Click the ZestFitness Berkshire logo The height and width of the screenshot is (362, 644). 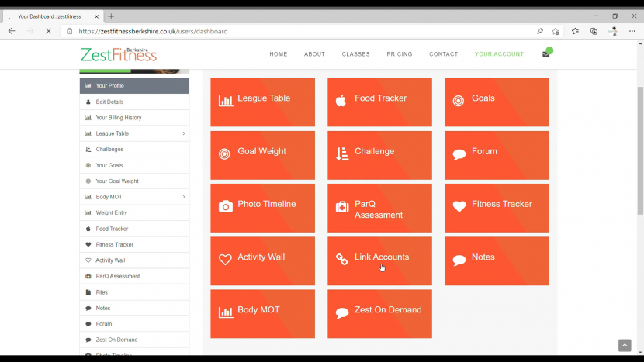point(119,54)
